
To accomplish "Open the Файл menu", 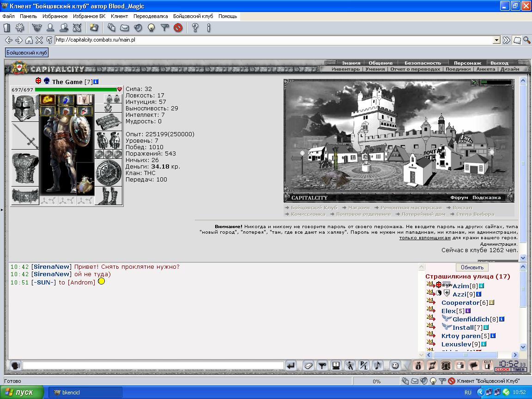I will pos(8,16).
